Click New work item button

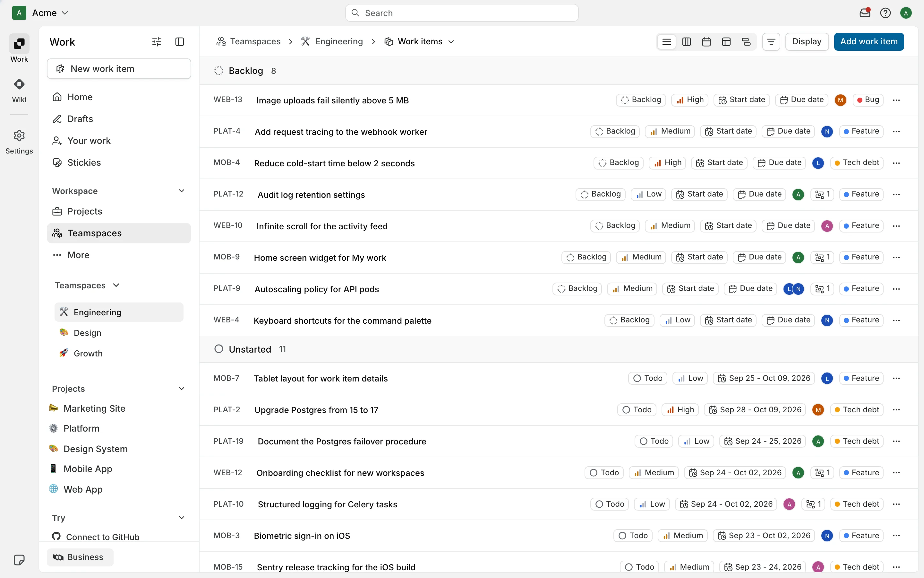(x=119, y=69)
